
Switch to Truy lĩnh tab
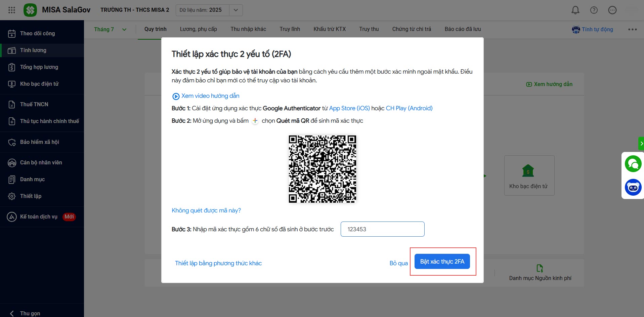pyautogui.click(x=290, y=29)
